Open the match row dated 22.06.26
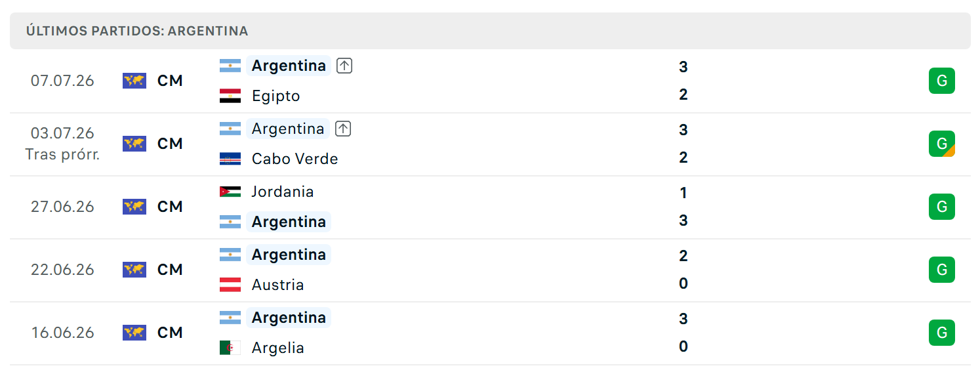980x374 pixels. point(490,270)
